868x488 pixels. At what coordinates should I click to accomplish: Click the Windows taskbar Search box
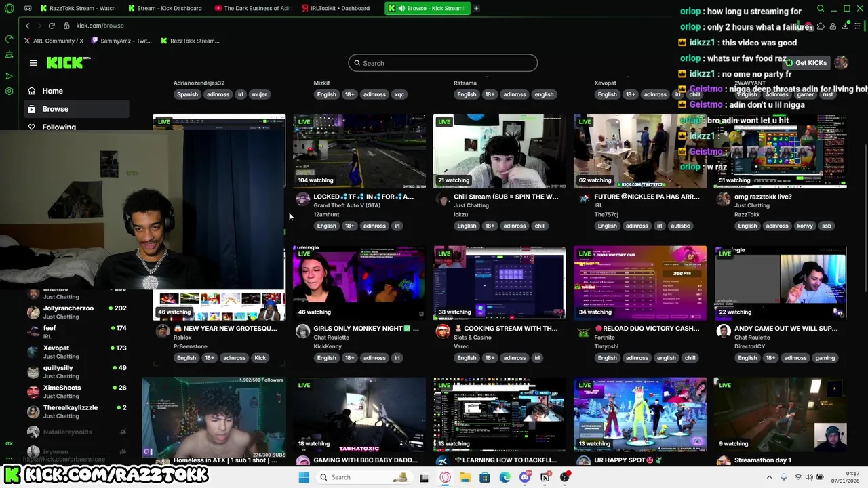tap(365, 477)
